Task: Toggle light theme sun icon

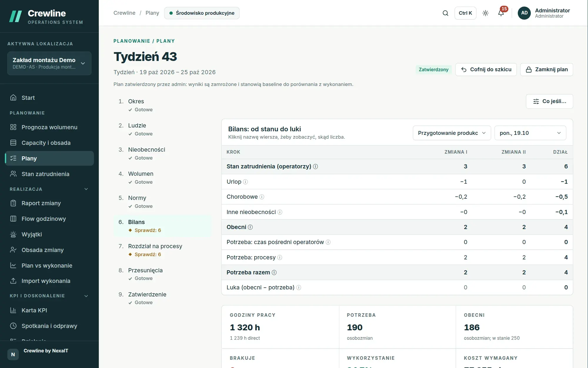Action: [x=485, y=13]
